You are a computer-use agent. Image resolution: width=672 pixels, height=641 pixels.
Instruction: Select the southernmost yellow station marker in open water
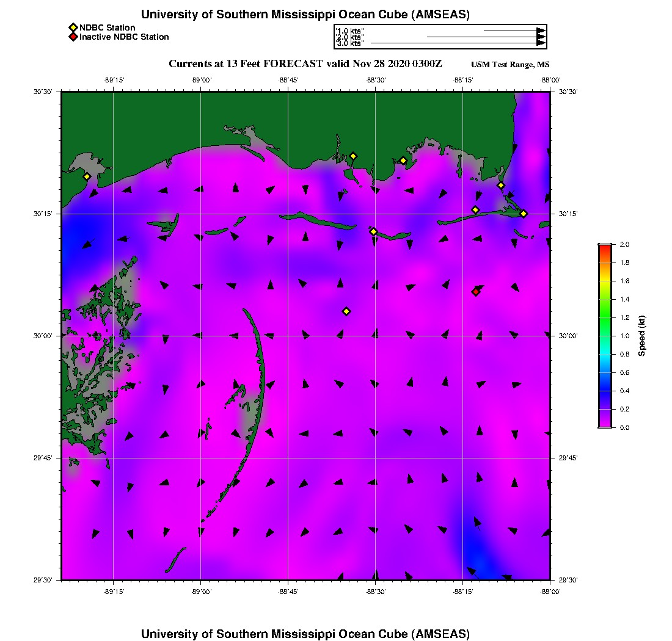pyautogui.click(x=346, y=311)
